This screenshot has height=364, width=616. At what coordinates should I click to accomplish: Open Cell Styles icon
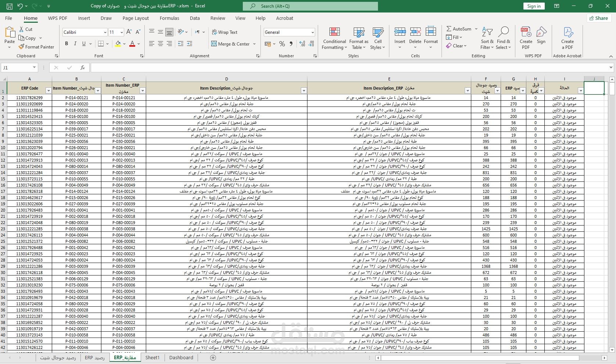(378, 32)
